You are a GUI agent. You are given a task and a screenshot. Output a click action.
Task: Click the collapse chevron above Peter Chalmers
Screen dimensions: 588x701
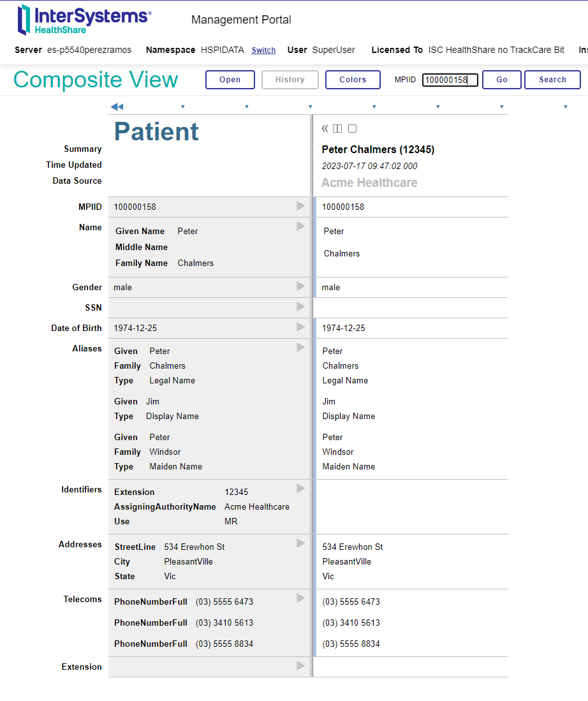(x=325, y=129)
